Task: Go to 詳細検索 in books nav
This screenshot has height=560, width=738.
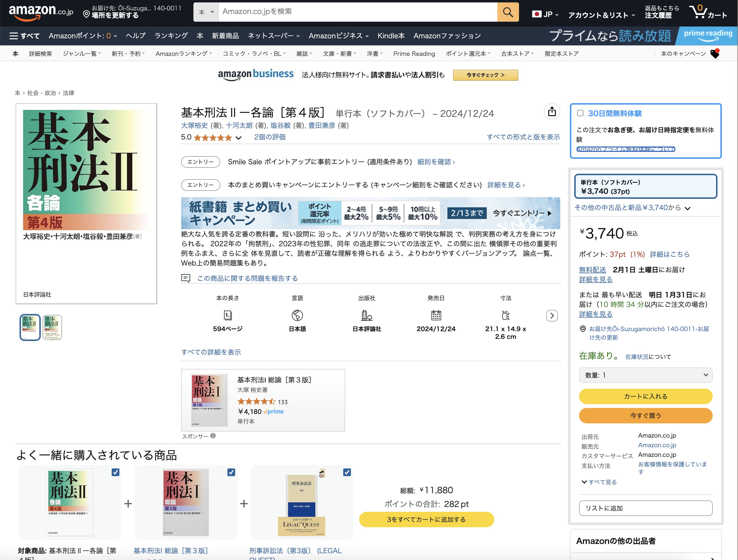Action: click(x=40, y=54)
